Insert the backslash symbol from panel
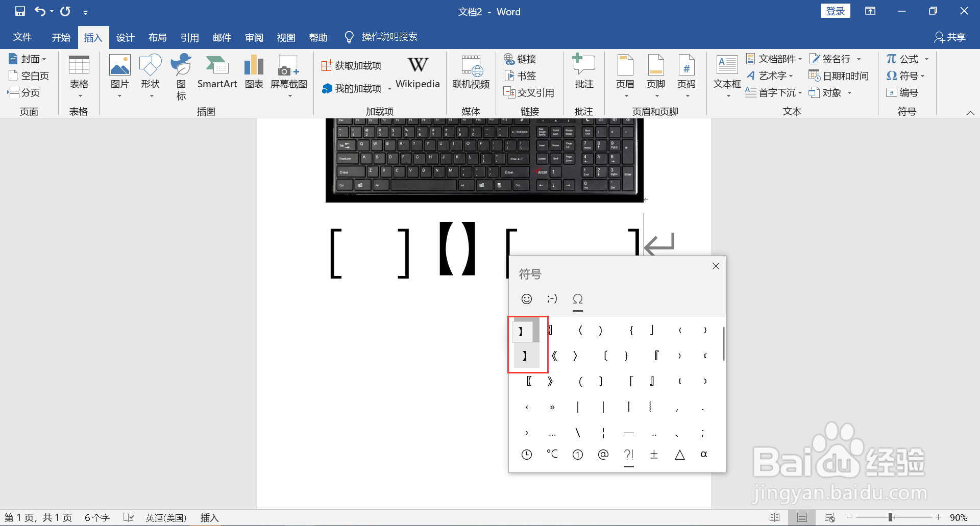 click(x=578, y=433)
